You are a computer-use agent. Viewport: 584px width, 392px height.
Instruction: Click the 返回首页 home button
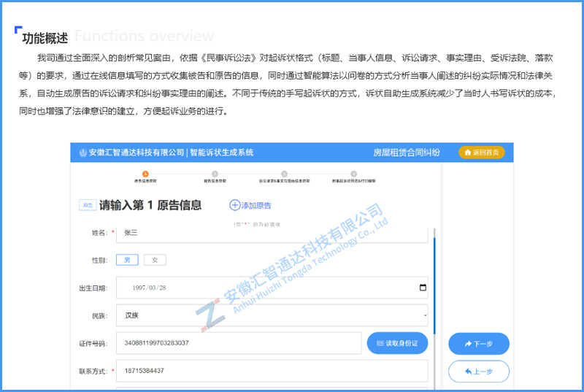[x=481, y=153]
